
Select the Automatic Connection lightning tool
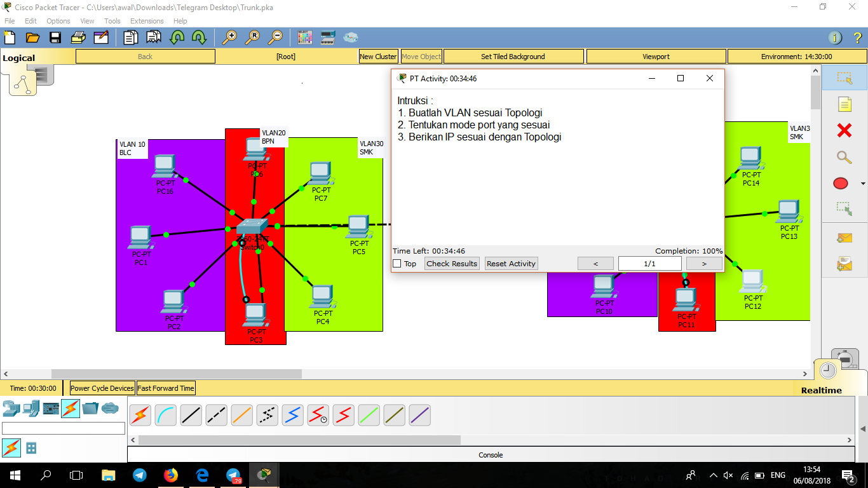pyautogui.click(x=140, y=415)
